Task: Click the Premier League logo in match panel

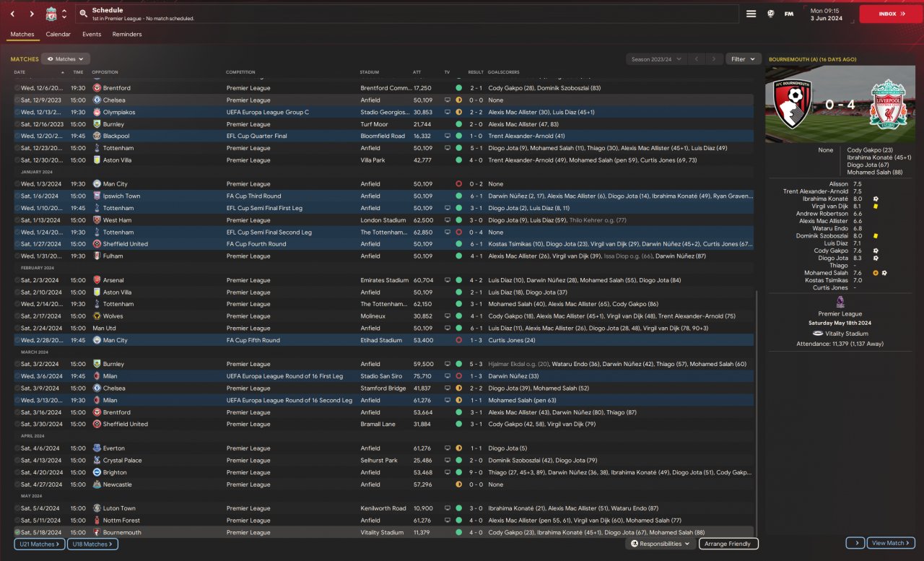Action: tap(840, 302)
